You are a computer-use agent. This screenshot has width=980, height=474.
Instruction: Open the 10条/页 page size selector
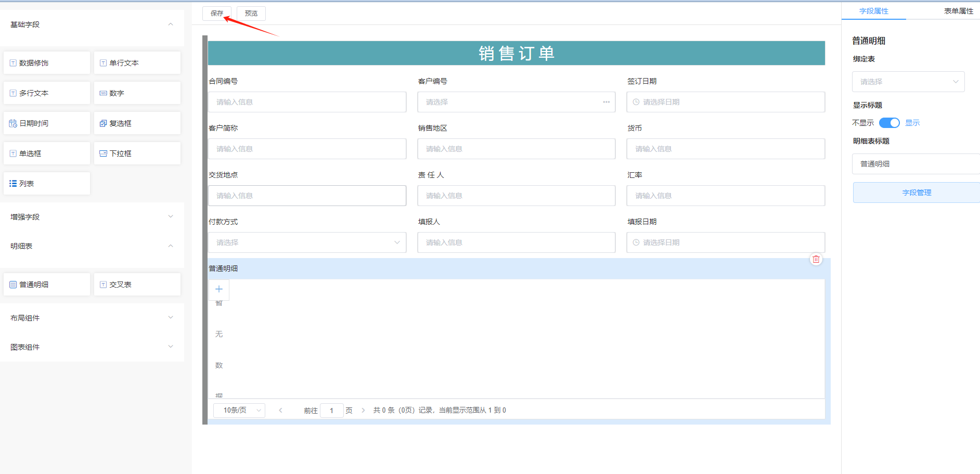point(239,411)
